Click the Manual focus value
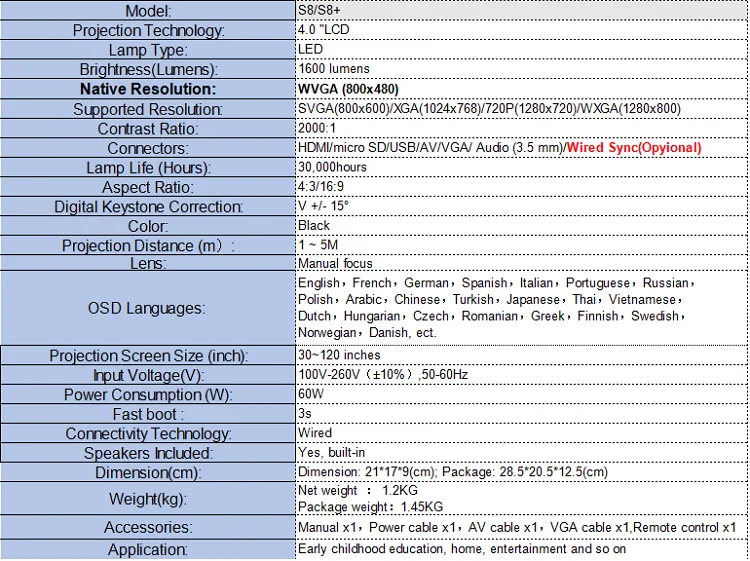The height and width of the screenshot is (561, 750). pyautogui.click(x=335, y=264)
